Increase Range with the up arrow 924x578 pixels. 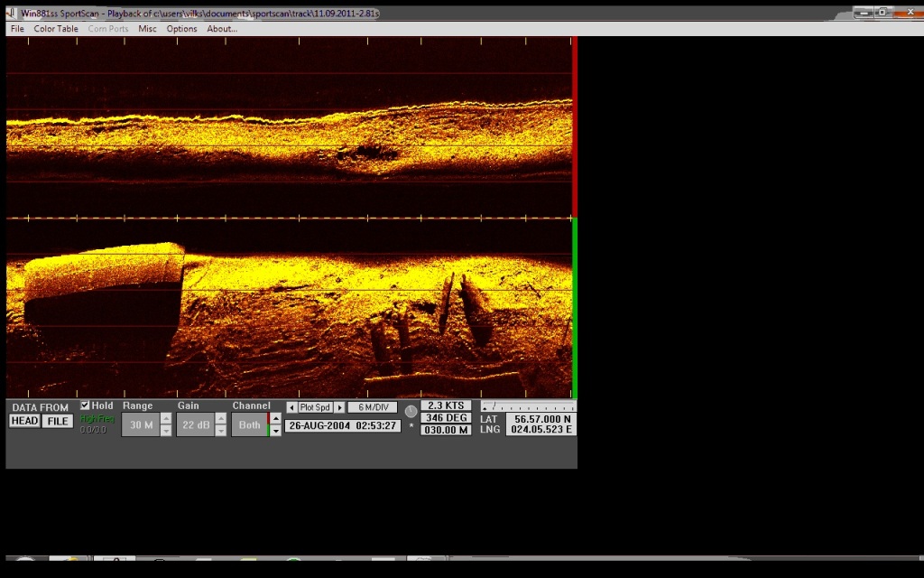click(166, 419)
